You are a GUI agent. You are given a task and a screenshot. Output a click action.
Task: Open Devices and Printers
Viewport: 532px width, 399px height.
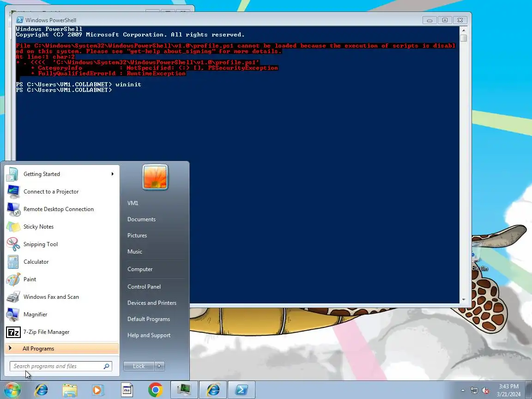click(x=151, y=303)
